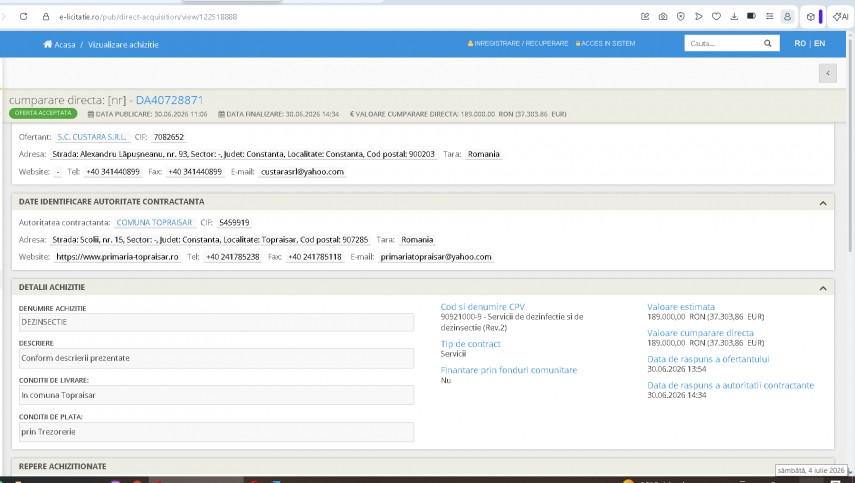Open the browser downloads icon
Screen dimensions: 855x483
[734, 16]
